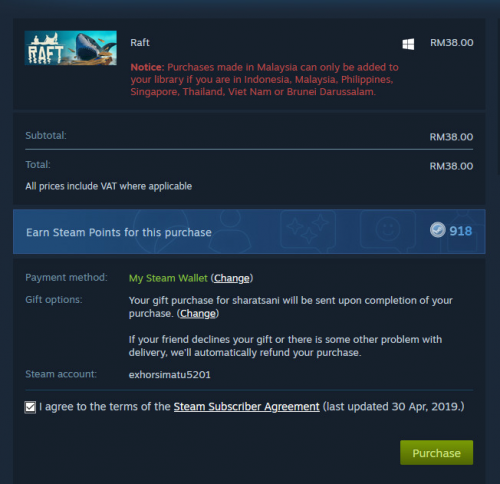The image size is (500, 484).
Task: Click the Subtotal amount RM38.00
Action: [x=451, y=137]
